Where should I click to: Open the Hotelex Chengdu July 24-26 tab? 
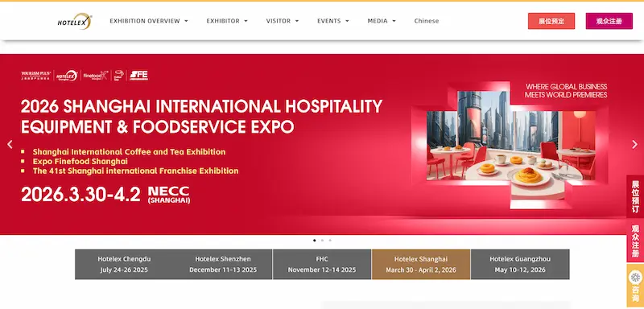point(124,264)
